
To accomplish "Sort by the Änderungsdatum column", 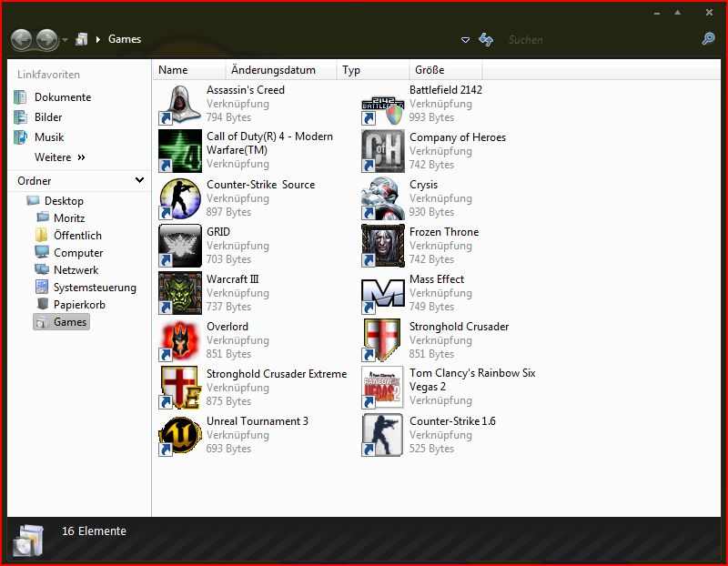I will click(x=281, y=70).
